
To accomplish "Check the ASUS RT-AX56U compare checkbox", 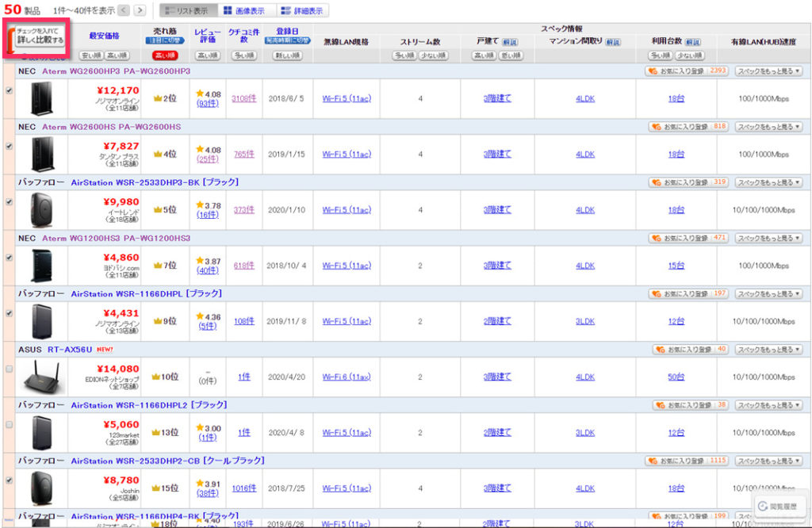I will (9, 369).
